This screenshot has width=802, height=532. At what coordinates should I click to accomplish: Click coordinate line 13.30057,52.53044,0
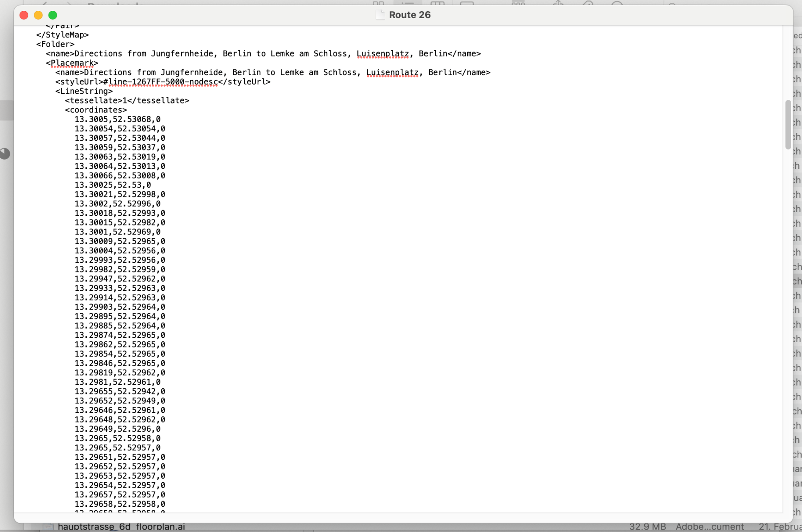(120, 138)
